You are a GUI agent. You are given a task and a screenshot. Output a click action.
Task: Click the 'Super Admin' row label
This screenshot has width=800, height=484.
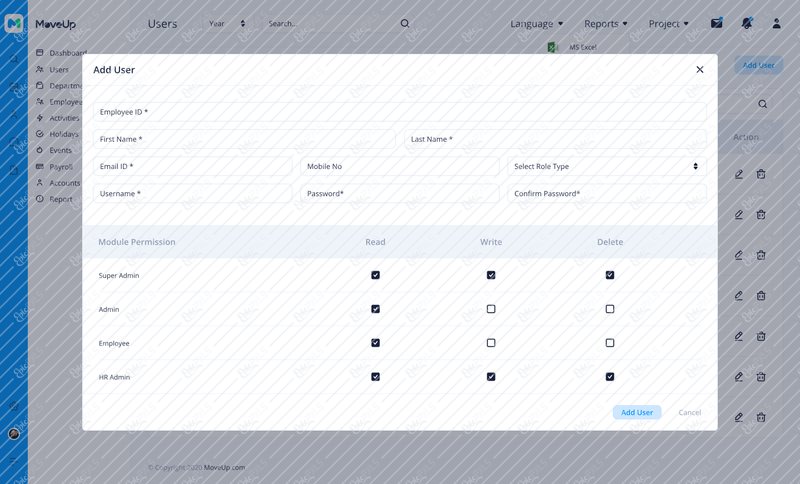(119, 275)
